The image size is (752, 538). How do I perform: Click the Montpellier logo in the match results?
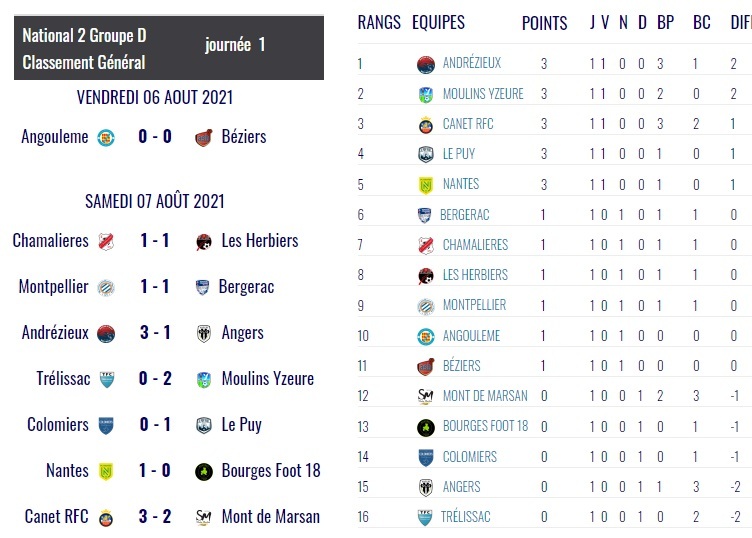[106, 287]
